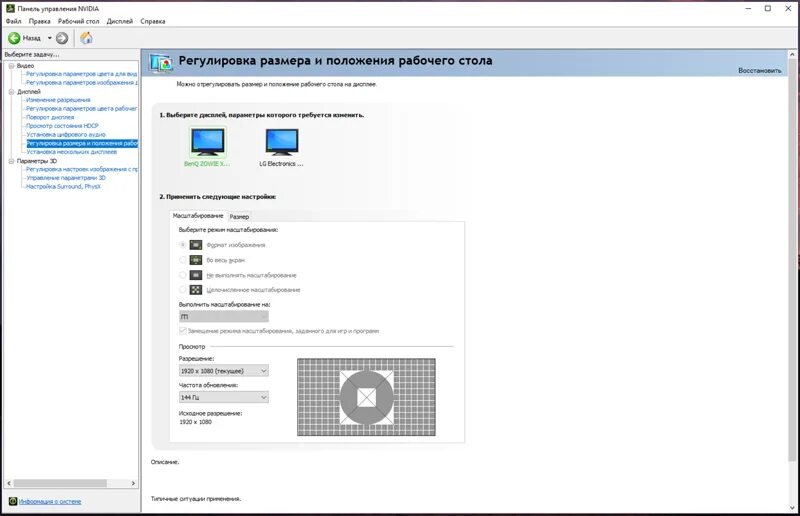Open the Home icon in toolbar
This screenshot has width=800, height=516.
coord(86,38)
